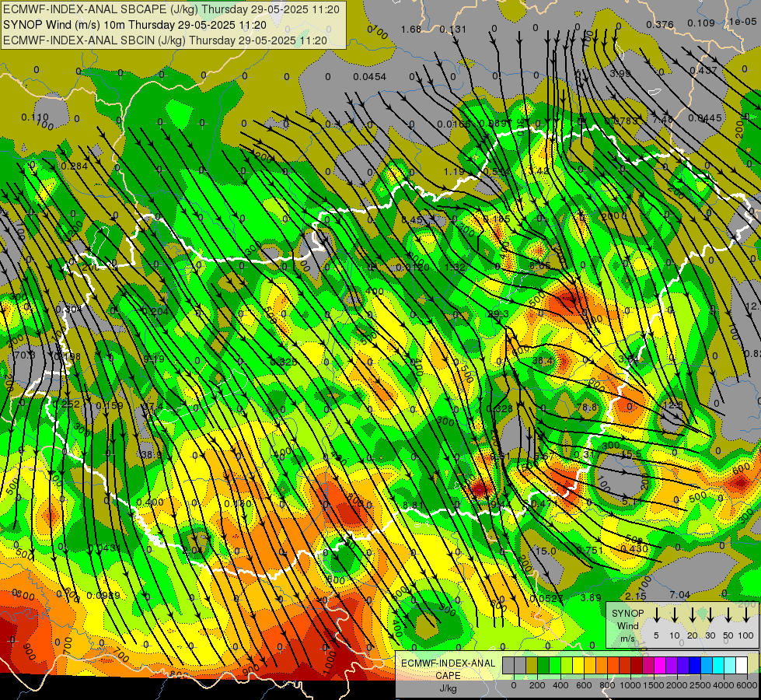Pick the white swatch at 6000 in CAPE scale

[x=741, y=666]
